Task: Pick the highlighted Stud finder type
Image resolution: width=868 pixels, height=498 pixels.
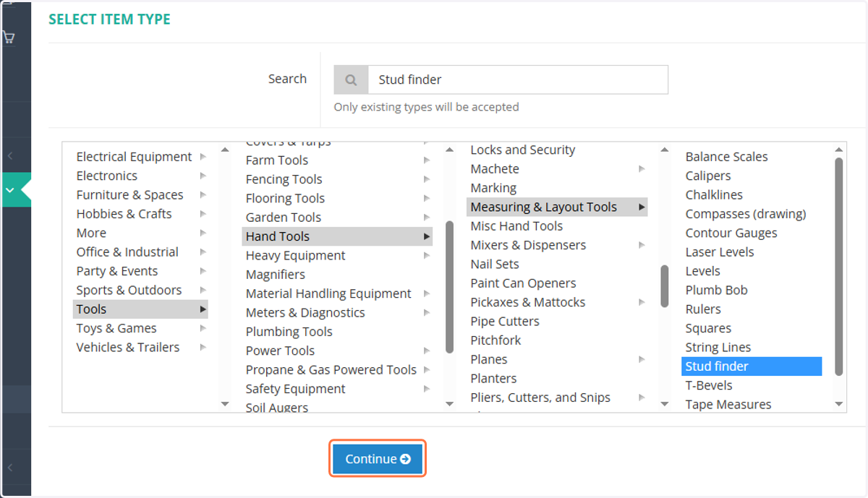Action: [x=752, y=366]
